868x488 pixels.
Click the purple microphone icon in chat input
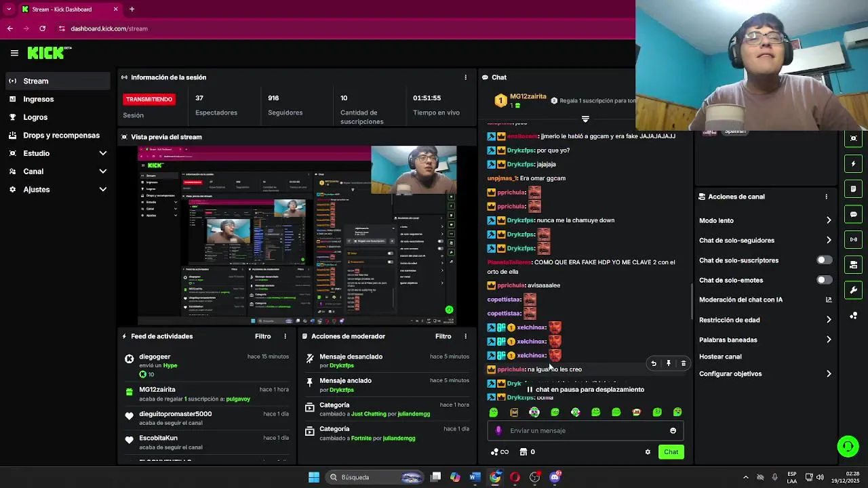(498, 430)
